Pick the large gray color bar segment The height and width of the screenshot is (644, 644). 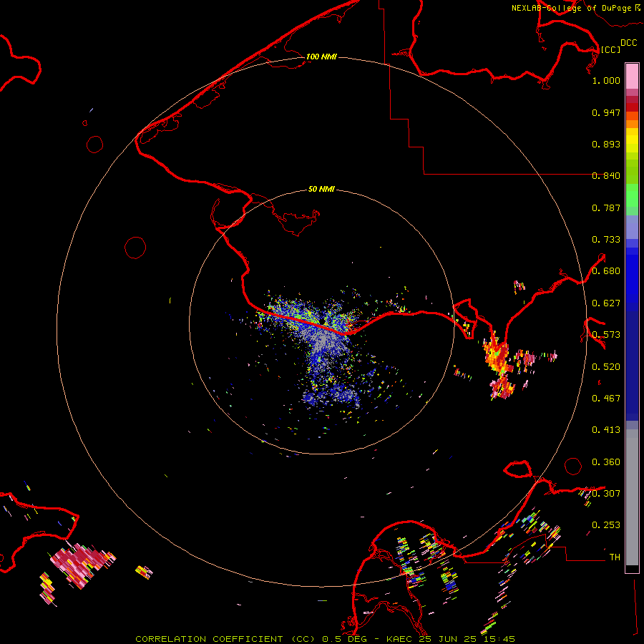[x=632, y=497]
